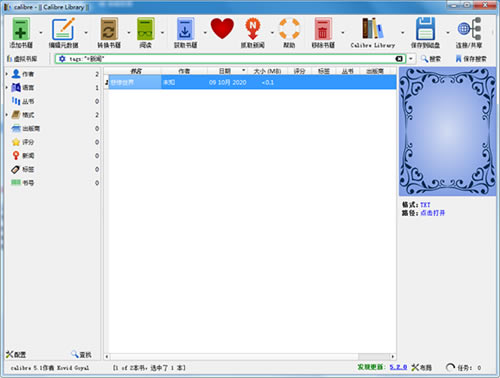Click the blue book cover thumbnail

point(447,132)
